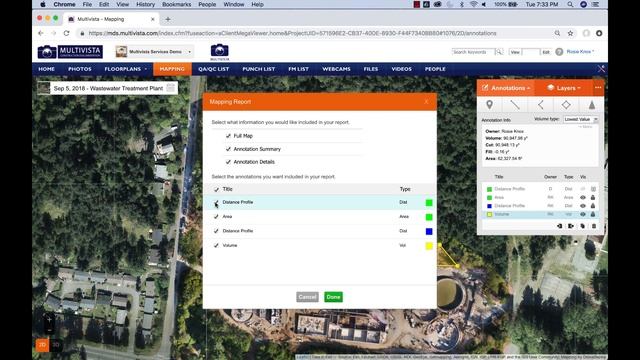Go to the Home tab
Image resolution: width=640 pixels, height=360 pixels.
[47, 69]
